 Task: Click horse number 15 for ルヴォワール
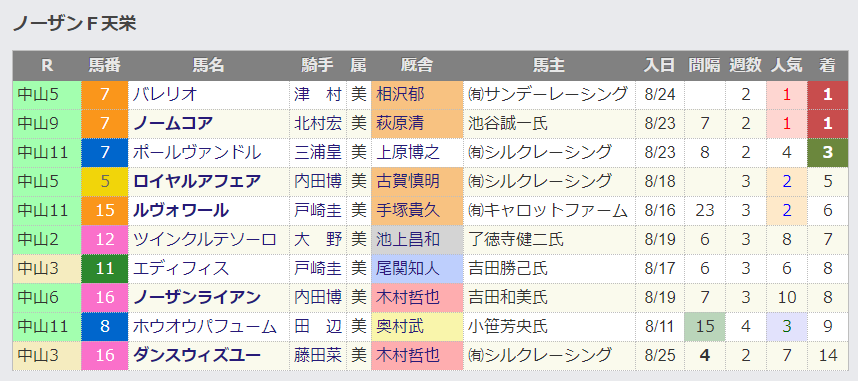pyautogui.click(x=105, y=210)
